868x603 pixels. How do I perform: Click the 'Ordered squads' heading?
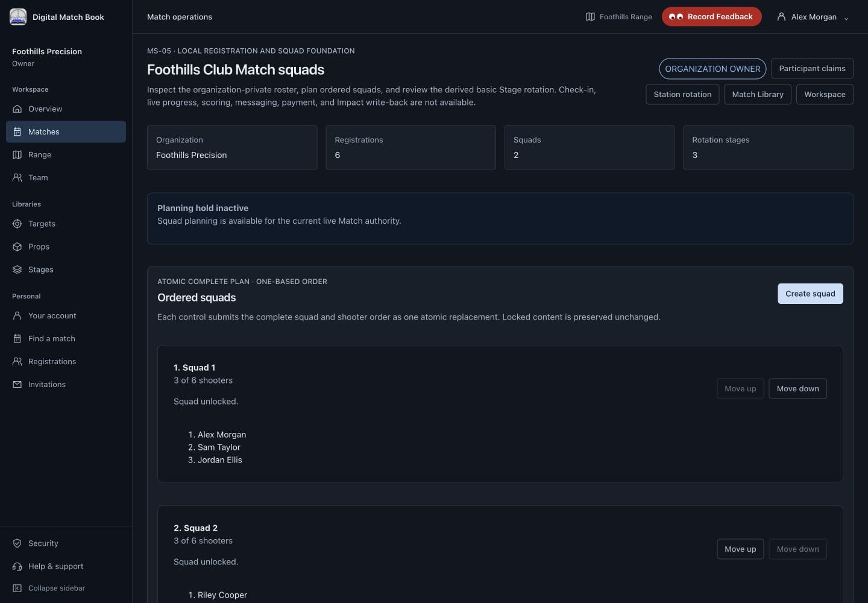click(x=197, y=298)
